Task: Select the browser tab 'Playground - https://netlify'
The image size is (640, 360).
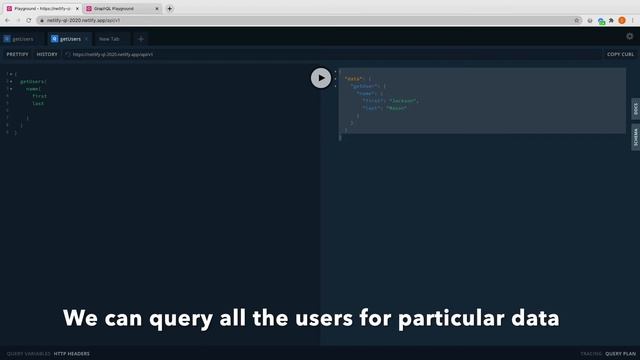Action: tap(42, 9)
